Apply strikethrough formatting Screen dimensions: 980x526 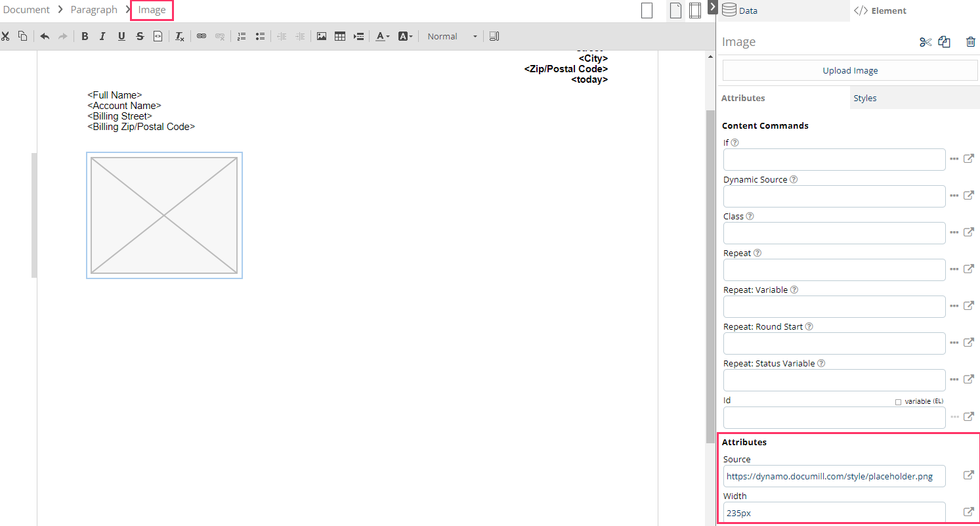point(140,37)
